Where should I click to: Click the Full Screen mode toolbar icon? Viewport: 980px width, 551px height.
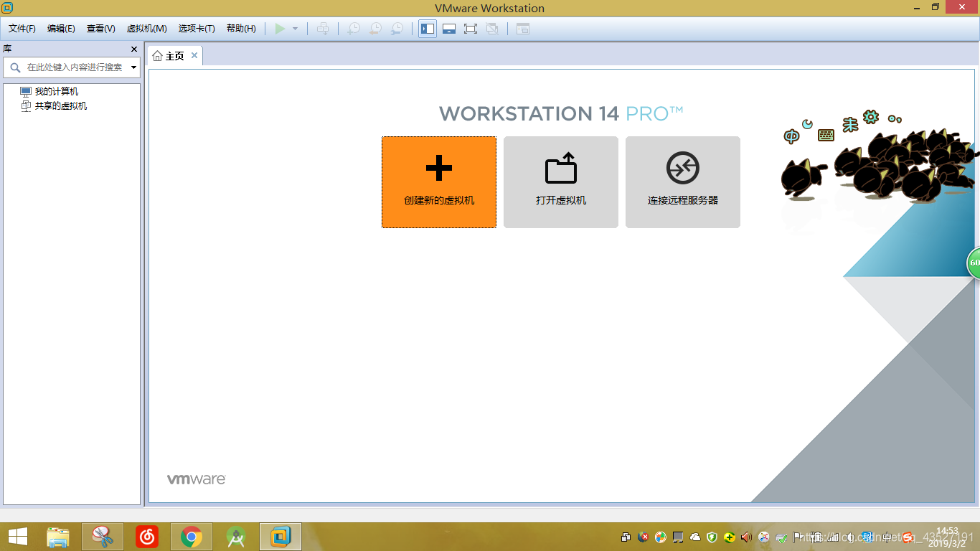(x=470, y=29)
